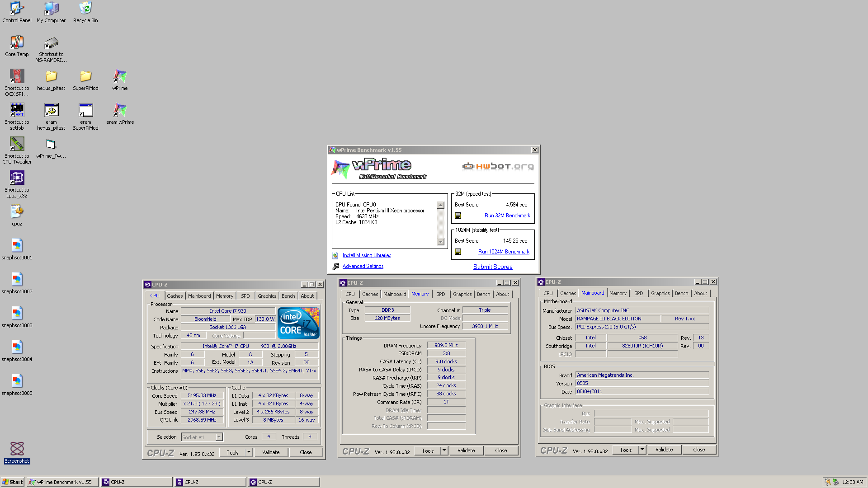Launch the eram wPrime shortcut

pos(120,113)
